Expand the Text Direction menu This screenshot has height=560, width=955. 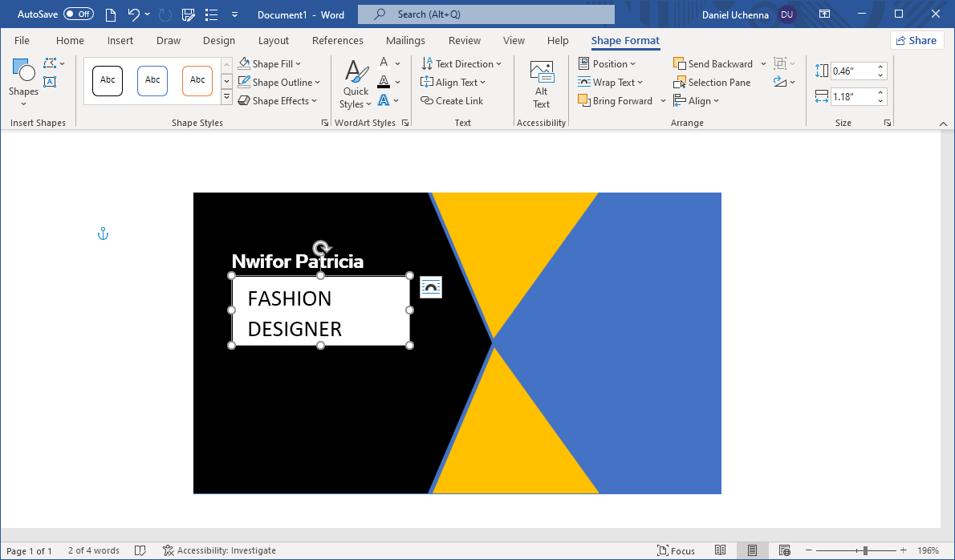pos(461,64)
